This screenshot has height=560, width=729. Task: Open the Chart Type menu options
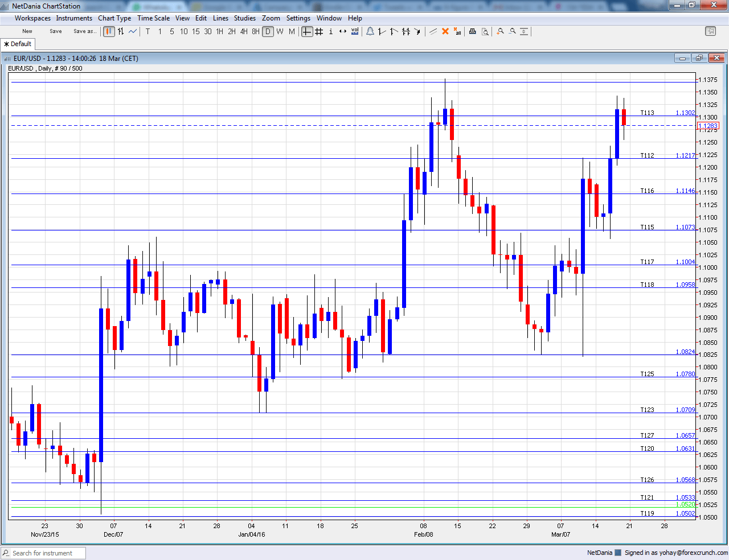pos(114,18)
